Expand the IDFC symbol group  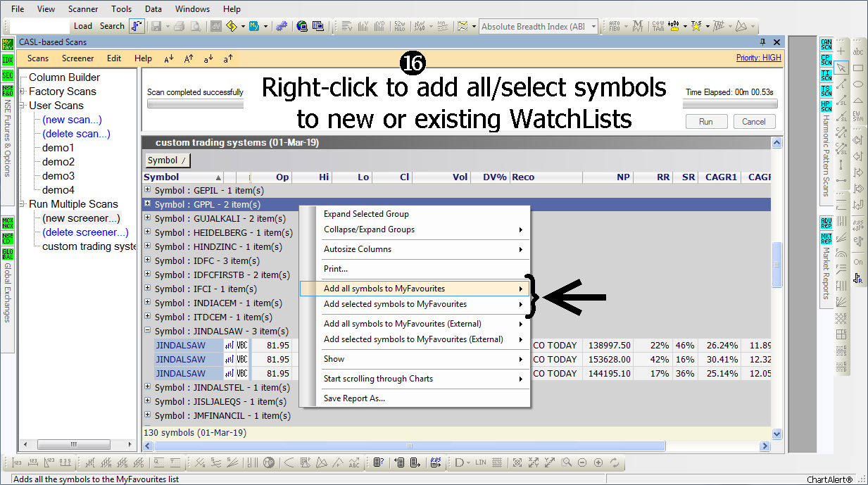point(147,260)
